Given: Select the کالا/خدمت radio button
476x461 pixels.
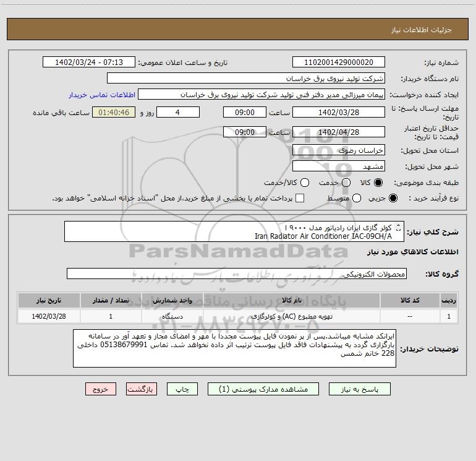Looking at the screenshot, I should [305, 183].
